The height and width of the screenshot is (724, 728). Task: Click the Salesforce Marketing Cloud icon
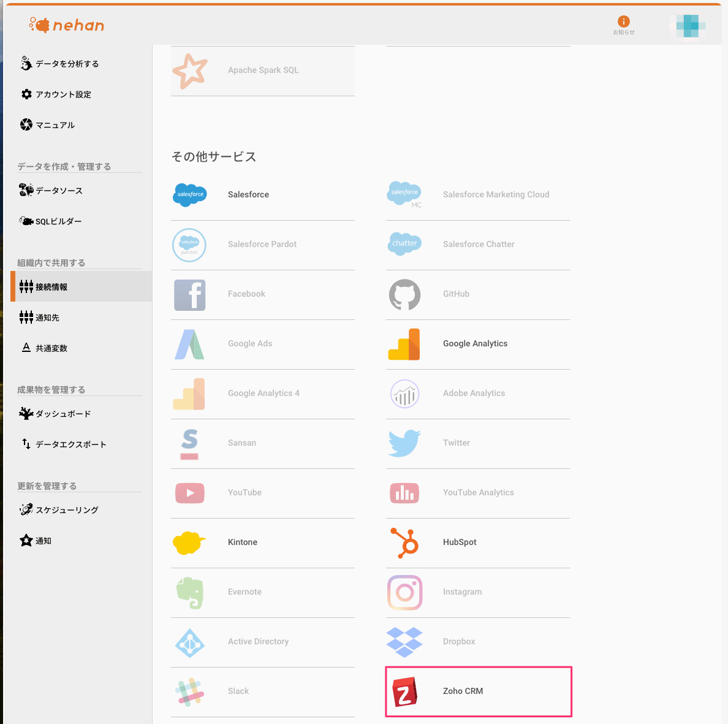click(x=405, y=194)
